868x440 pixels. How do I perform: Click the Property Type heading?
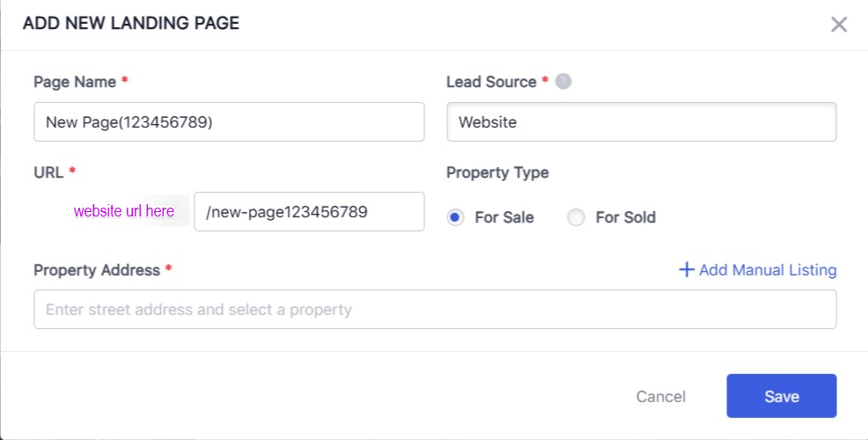(497, 172)
